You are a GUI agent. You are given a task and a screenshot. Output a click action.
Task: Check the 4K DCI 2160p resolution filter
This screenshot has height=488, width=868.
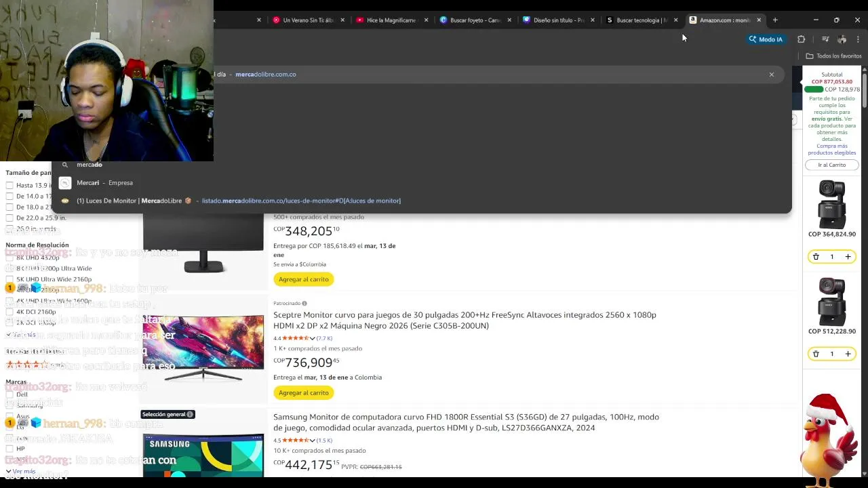[x=9, y=312]
